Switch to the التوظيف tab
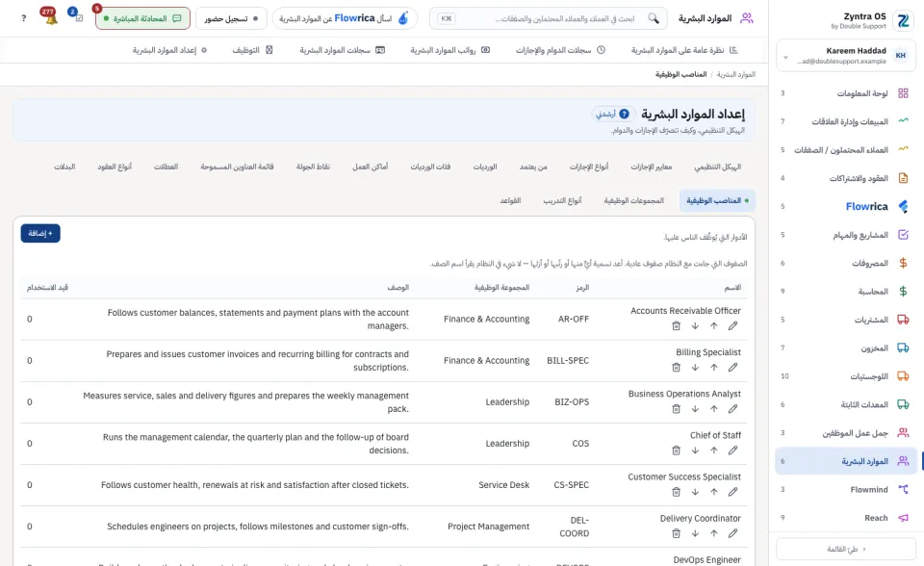The image size is (924, 566). 252,50
